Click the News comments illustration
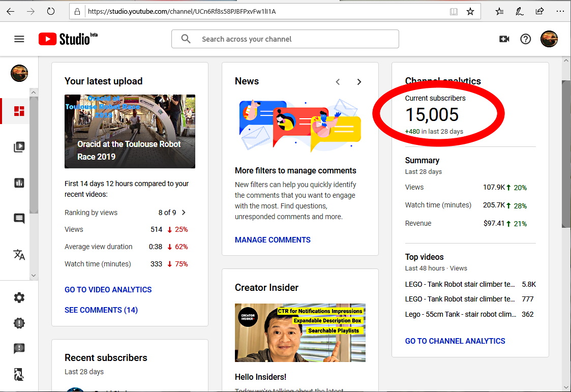The width and height of the screenshot is (571, 392). pyautogui.click(x=300, y=126)
